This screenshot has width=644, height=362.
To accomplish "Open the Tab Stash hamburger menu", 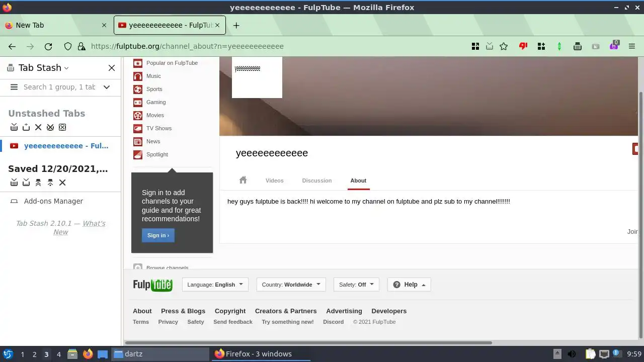I will pos(14,87).
